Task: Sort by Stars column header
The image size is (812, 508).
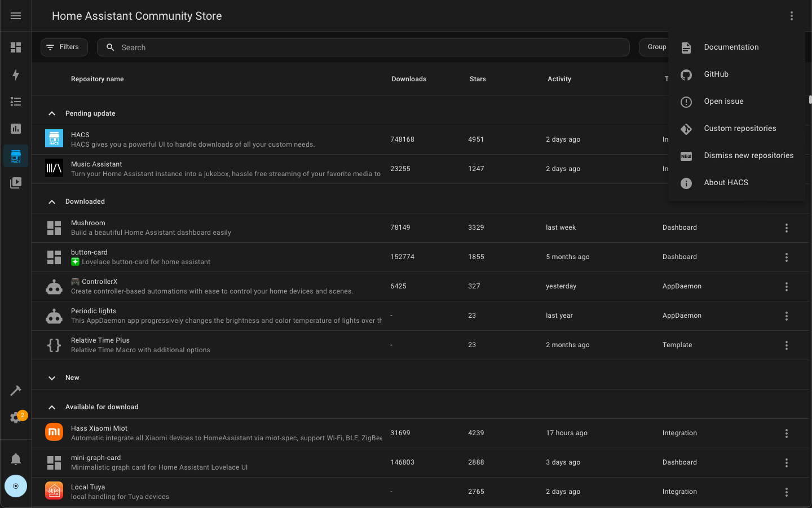Action: pos(478,79)
